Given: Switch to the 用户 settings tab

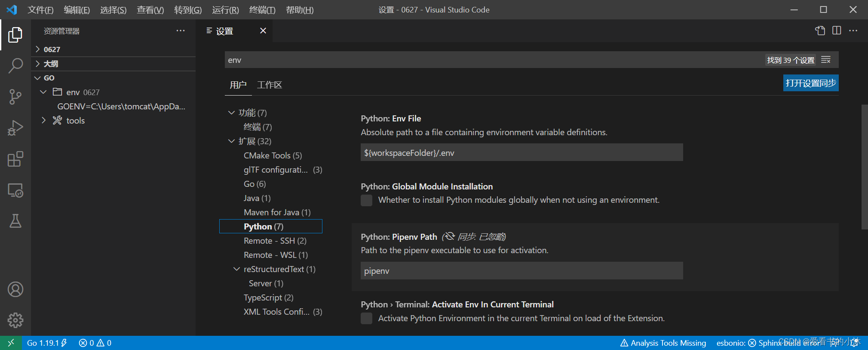Looking at the screenshot, I should (238, 85).
